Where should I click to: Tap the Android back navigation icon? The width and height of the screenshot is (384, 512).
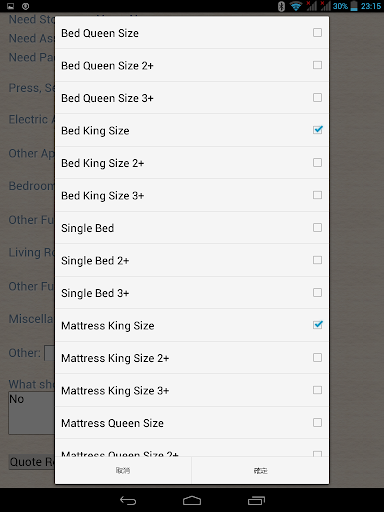tap(128, 500)
